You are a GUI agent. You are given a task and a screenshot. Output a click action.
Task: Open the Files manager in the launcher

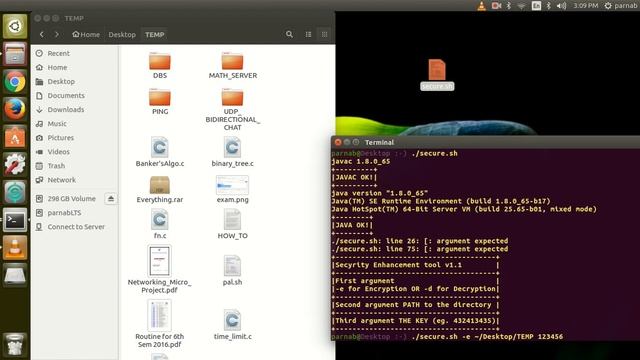tap(15, 54)
